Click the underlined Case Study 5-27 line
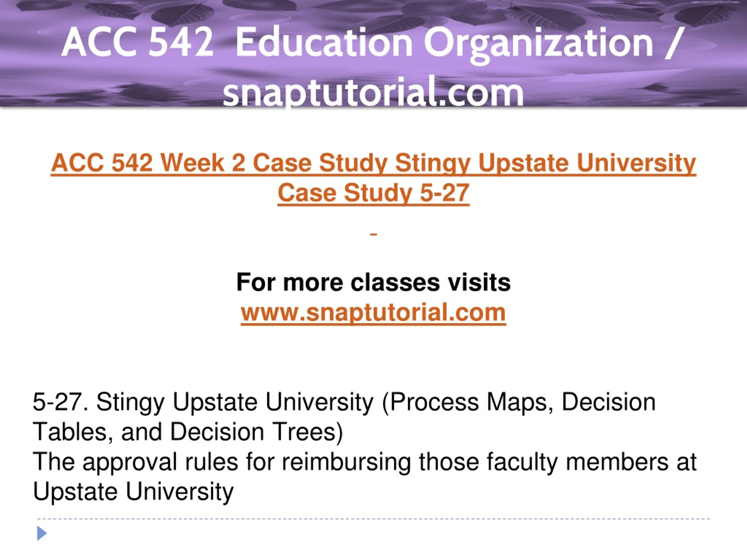 [x=373, y=193]
